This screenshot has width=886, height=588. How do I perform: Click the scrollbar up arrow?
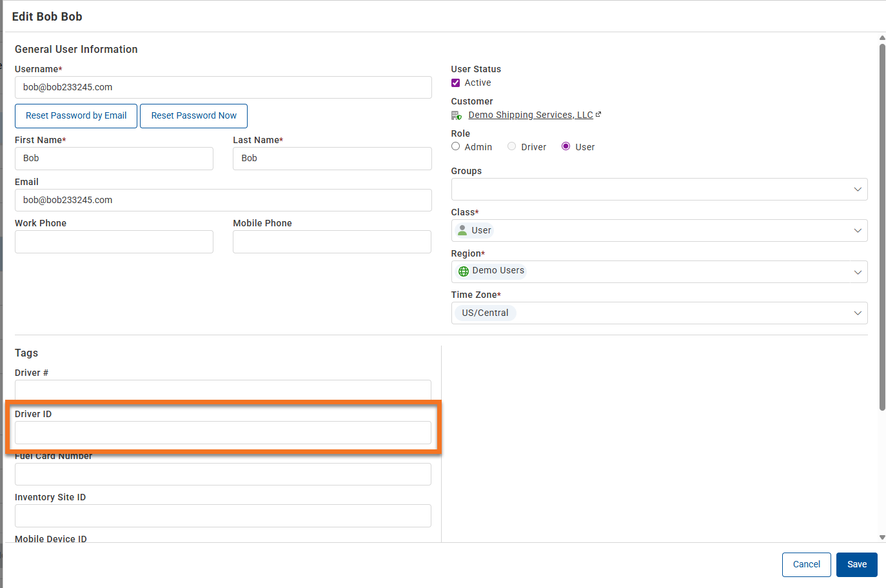click(x=882, y=38)
